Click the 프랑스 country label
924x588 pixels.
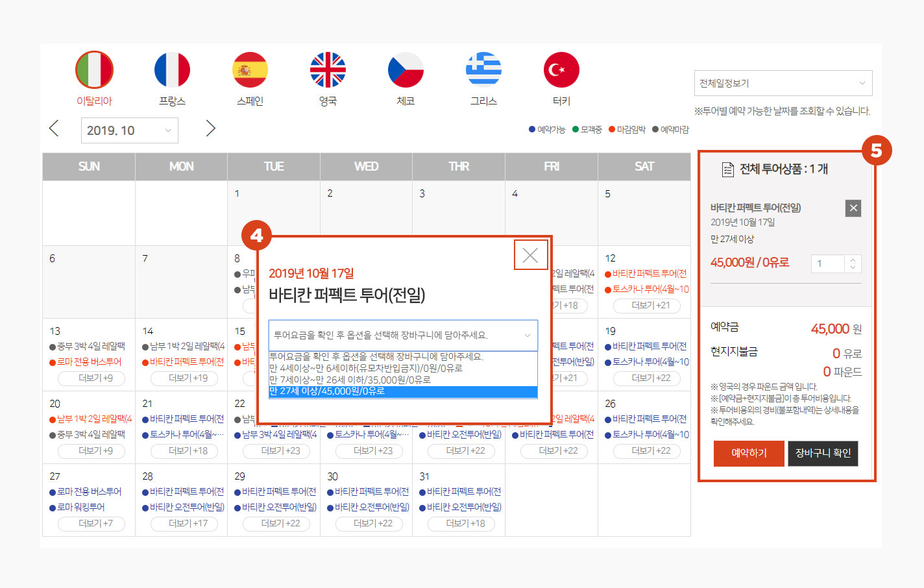coord(172,101)
